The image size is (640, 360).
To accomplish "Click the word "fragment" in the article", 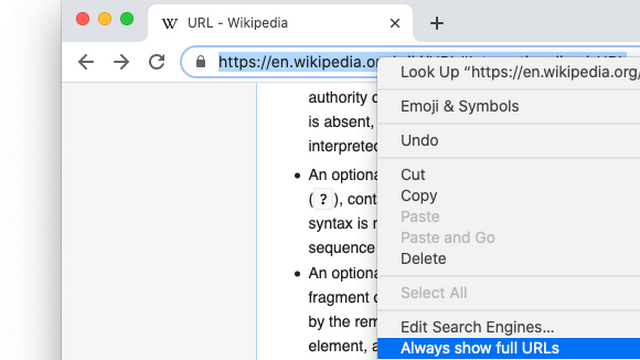I will pyautogui.click(x=339, y=297).
